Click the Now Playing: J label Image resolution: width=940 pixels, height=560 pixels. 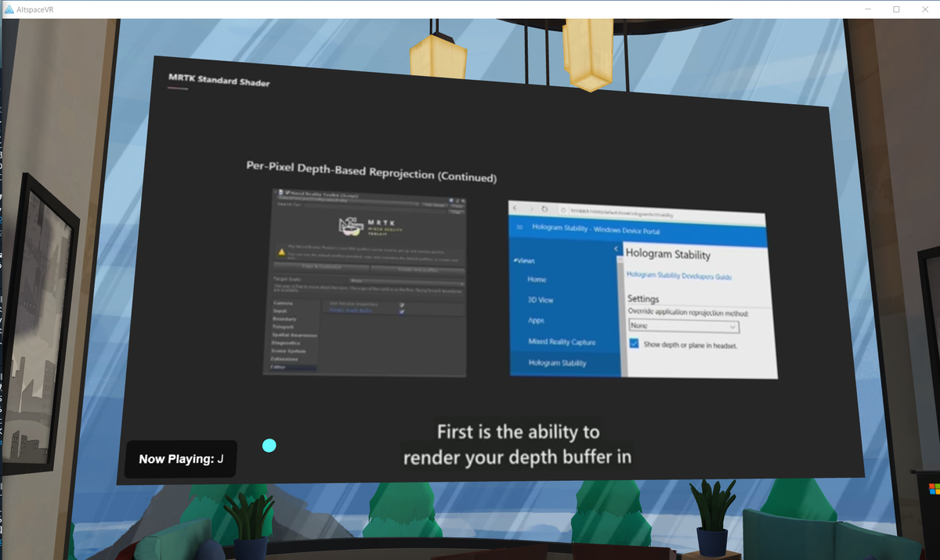[181, 459]
